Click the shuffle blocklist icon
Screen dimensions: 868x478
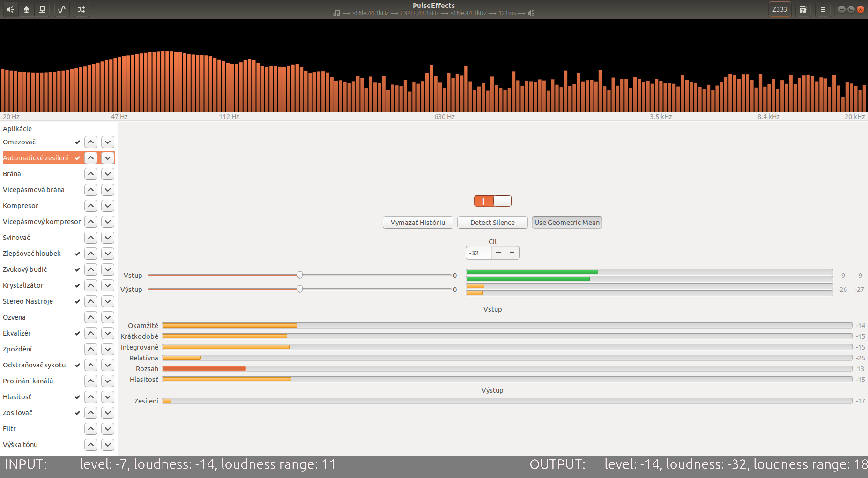tap(82, 9)
